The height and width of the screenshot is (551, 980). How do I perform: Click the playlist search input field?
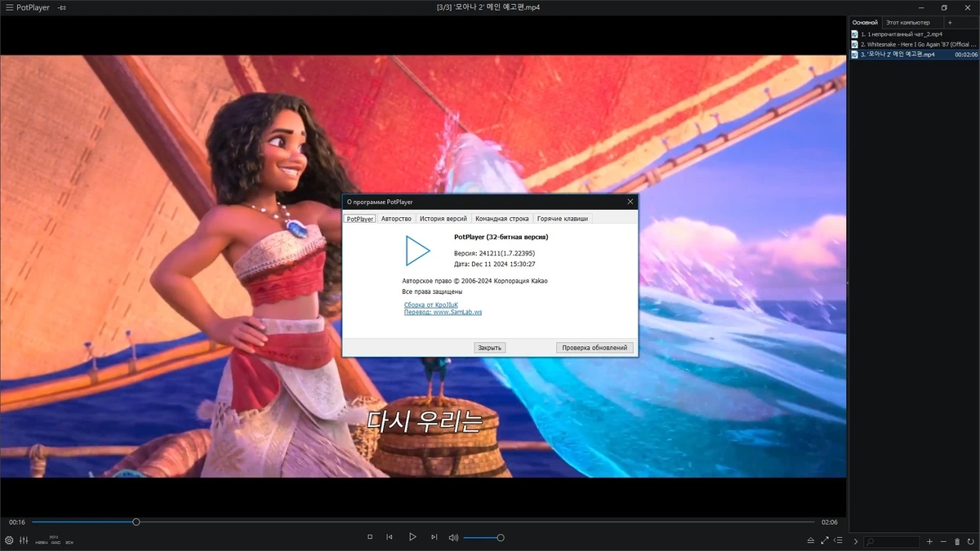pyautogui.click(x=892, y=541)
